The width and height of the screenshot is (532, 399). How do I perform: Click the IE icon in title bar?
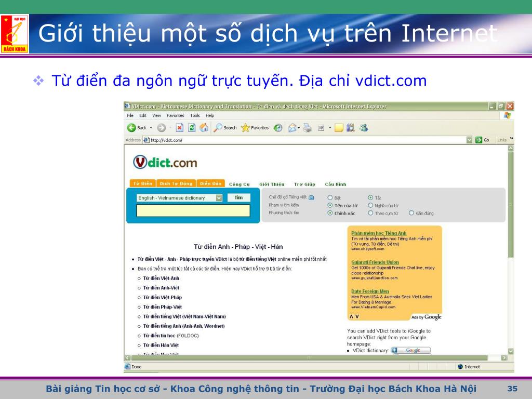click(128, 106)
